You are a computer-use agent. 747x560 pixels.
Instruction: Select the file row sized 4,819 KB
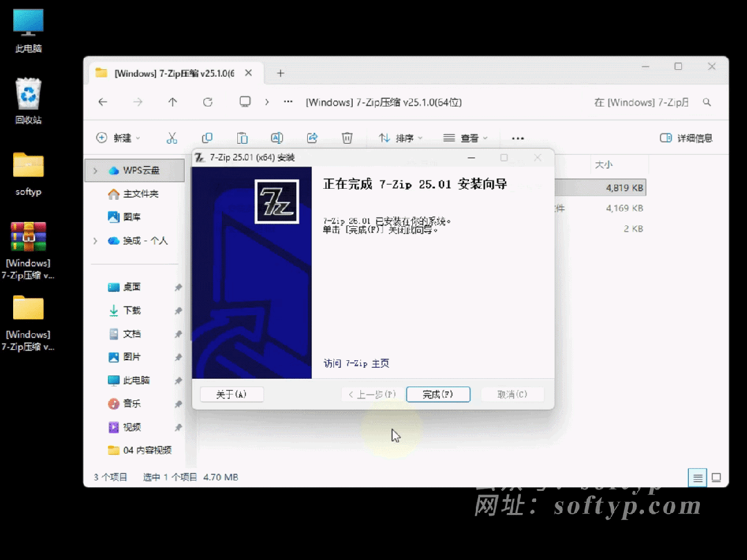click(600, 187)
